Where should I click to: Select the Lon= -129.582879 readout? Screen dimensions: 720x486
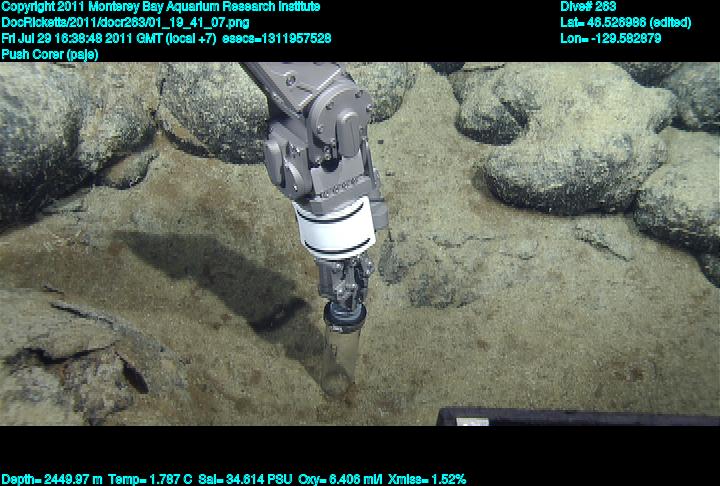point(611,38)
